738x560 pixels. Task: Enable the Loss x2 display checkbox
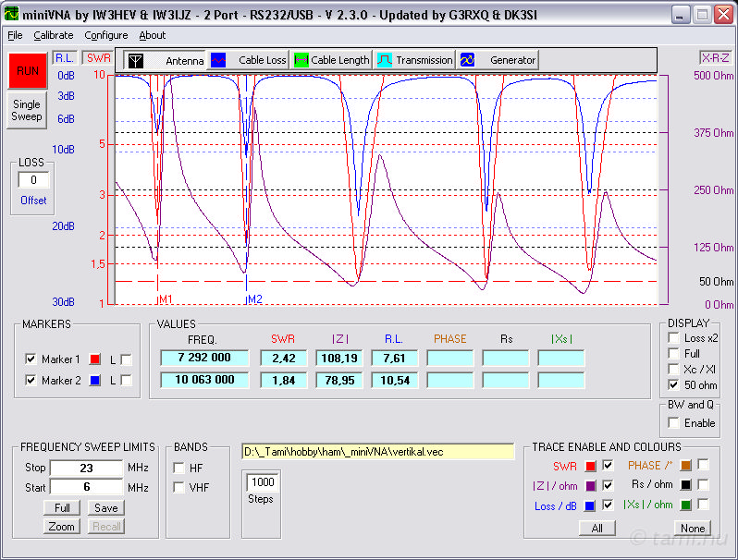pos(673,338)
